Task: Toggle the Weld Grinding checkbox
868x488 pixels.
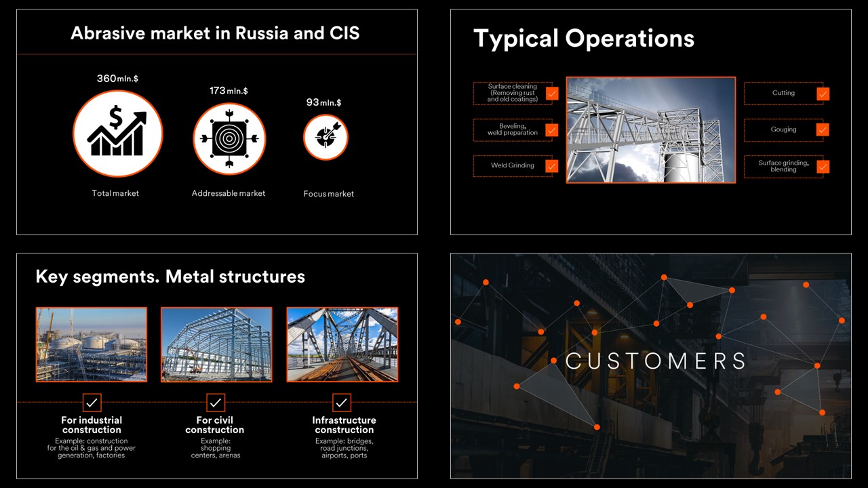Action: point(552,166)
